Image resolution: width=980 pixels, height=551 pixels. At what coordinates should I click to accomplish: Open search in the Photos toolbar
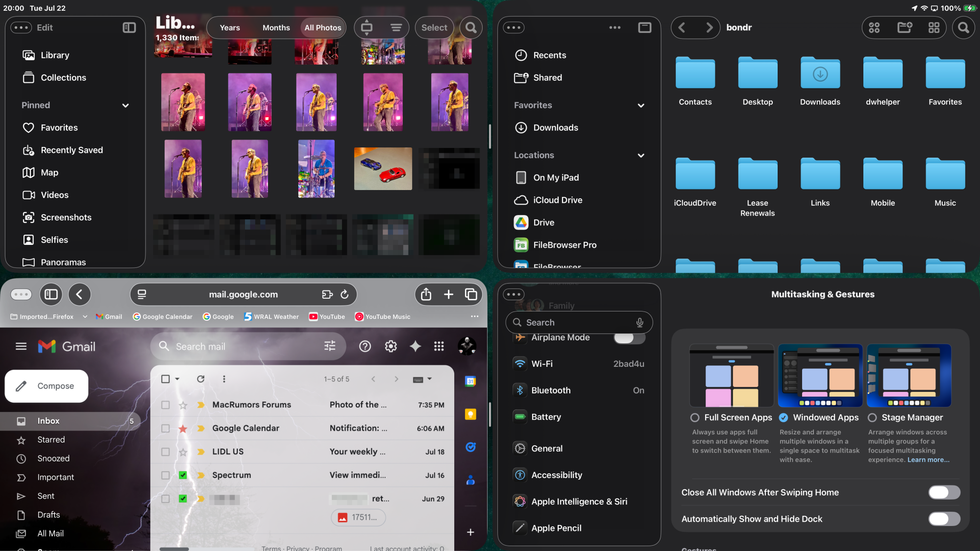pos(471,27)
